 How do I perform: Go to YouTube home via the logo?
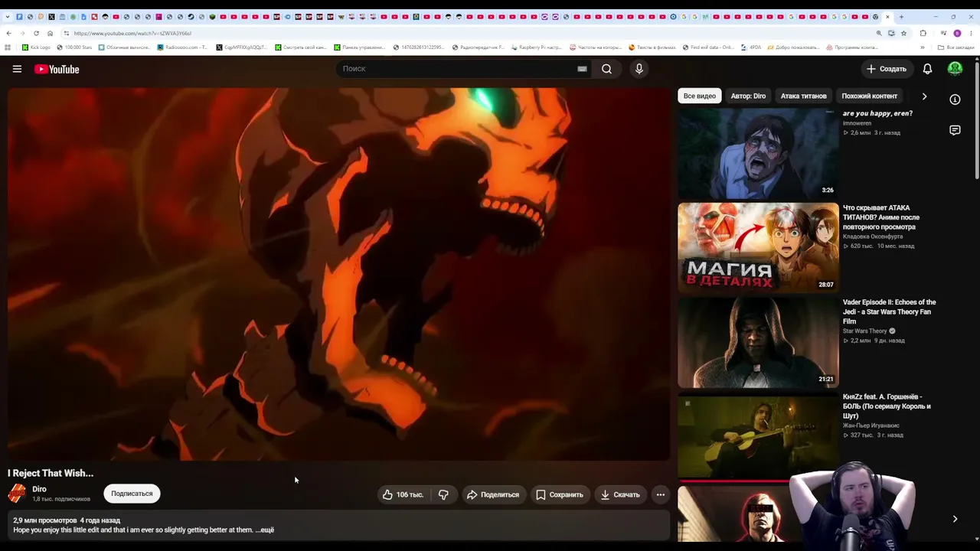pyautogui.click(x=57, y=69)
